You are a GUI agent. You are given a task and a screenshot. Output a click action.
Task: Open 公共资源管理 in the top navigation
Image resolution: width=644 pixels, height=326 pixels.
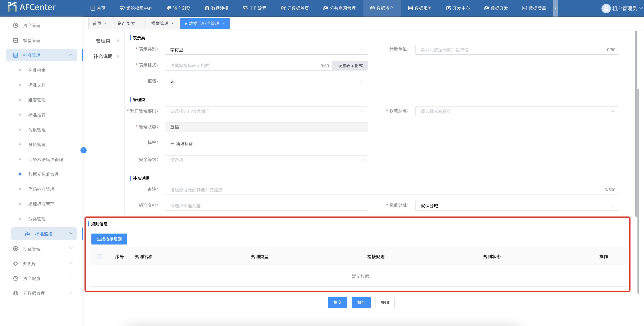pyautogui.click(x=339, y=8)
